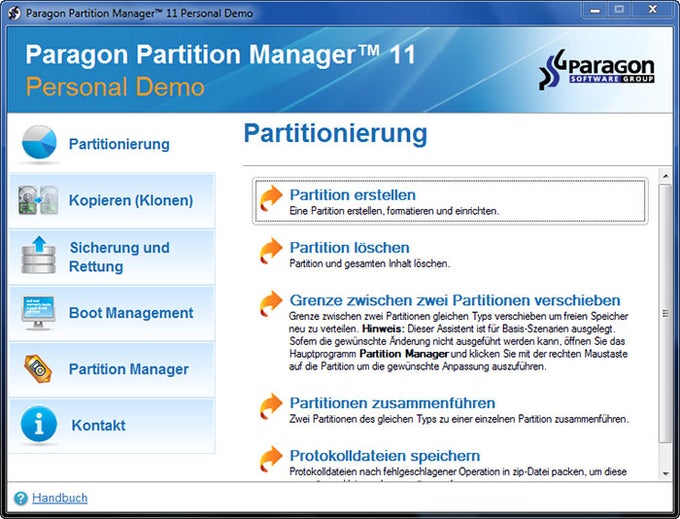Select Boot Management in sidebar
Screen dimensions: 680x519
(112, 313)
